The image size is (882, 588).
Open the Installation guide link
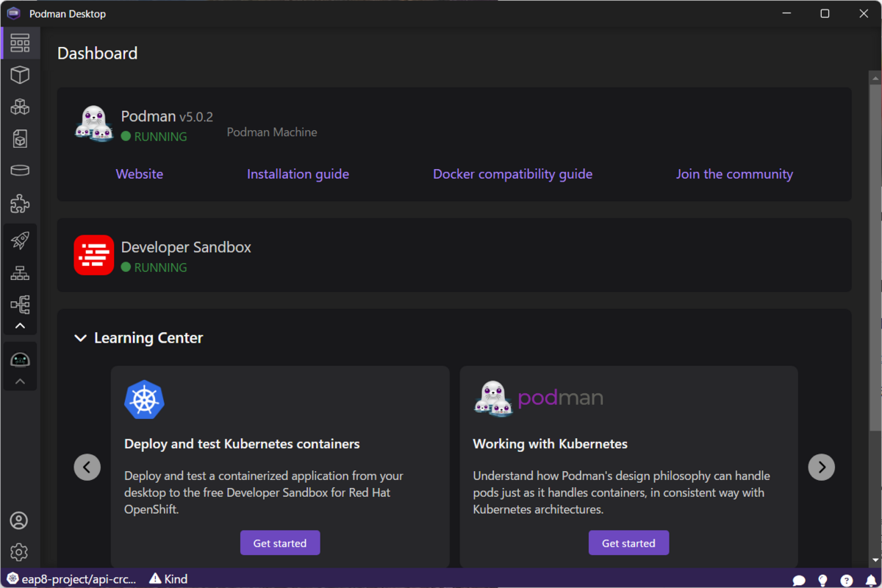coord(298,174)
